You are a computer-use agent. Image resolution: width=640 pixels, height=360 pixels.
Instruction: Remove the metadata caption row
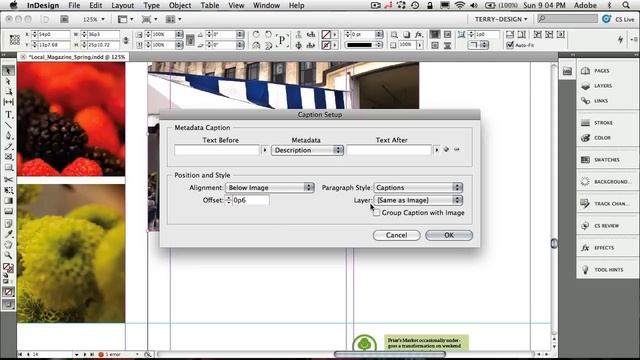pyautogui.click(x=457, y=149)
